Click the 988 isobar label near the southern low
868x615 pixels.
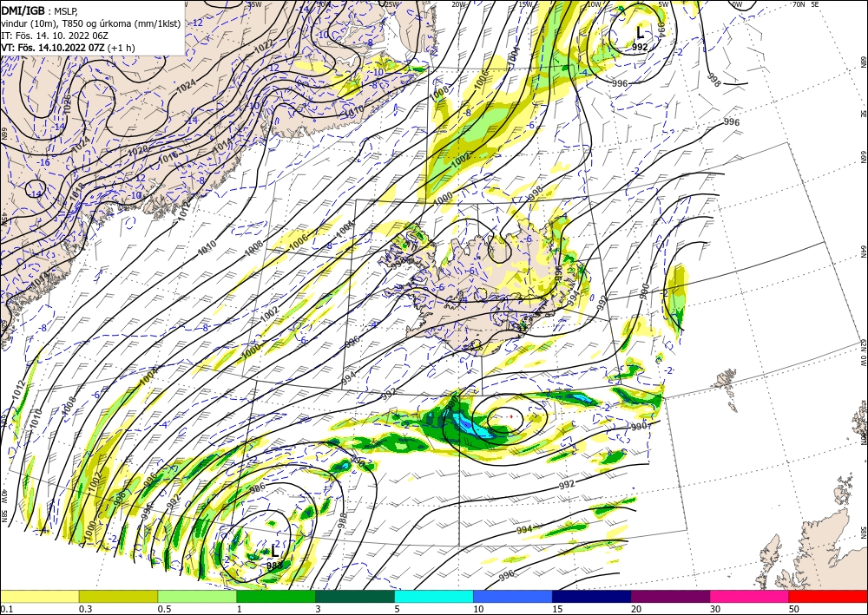tap(342, 520)
